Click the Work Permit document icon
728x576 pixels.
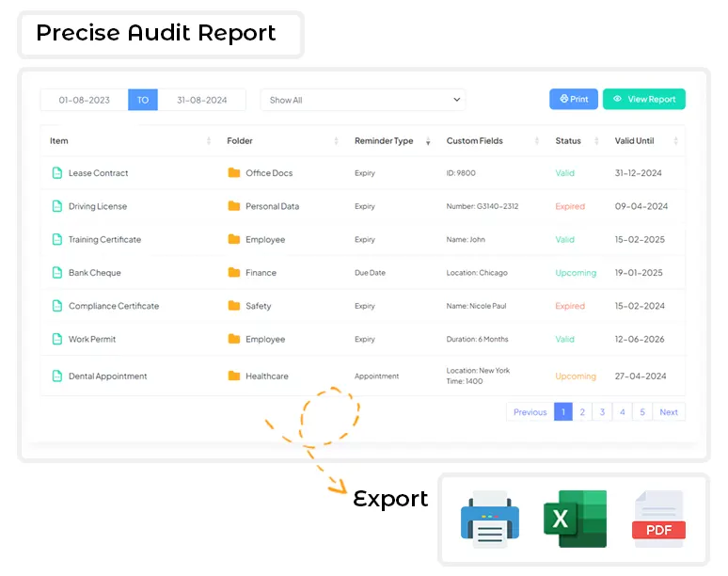coord(57,339)
